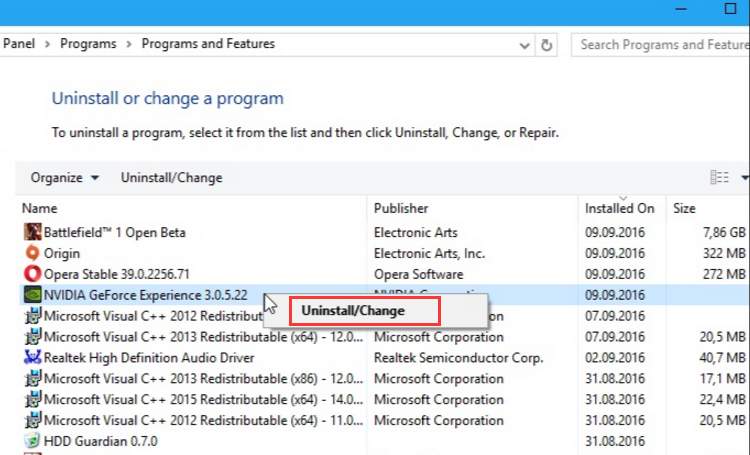The width and height of the screenshot is (750, 455).
Task: Click icon of Visual C++ 2012 Redistributable (x64)
Action: [x=33, y=420]
